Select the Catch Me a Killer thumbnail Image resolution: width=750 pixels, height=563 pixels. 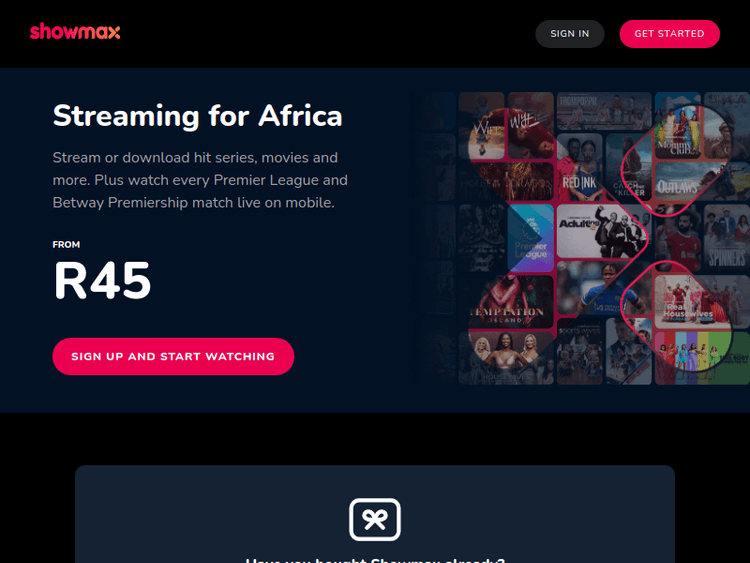(x=629, y=167)
